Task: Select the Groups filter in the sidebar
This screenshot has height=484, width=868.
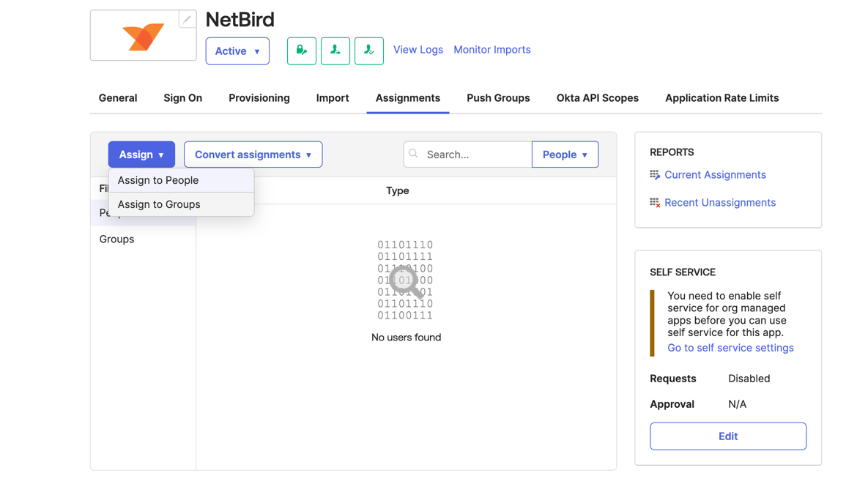Action: 116,239
